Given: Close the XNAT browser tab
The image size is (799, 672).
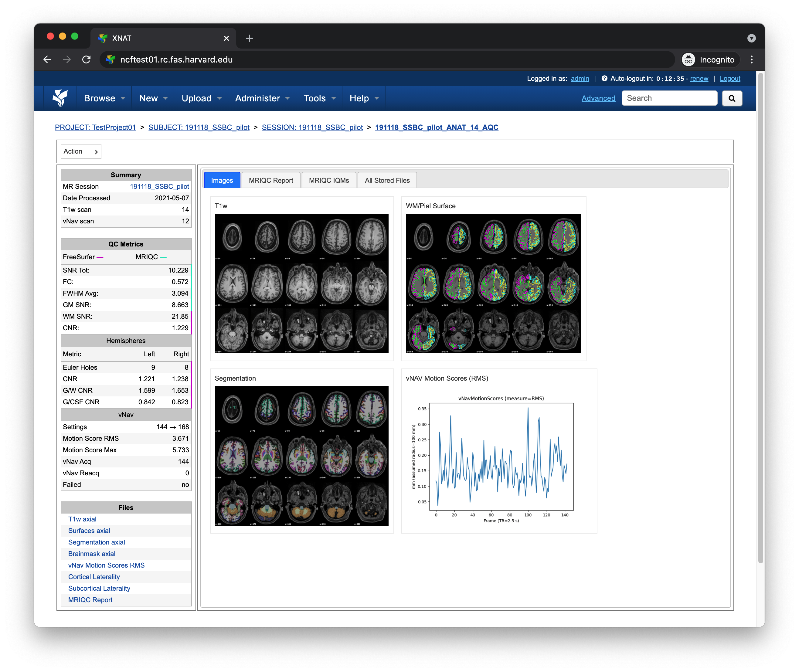Looking at the screenshot, I should click(x=226, y=38).
